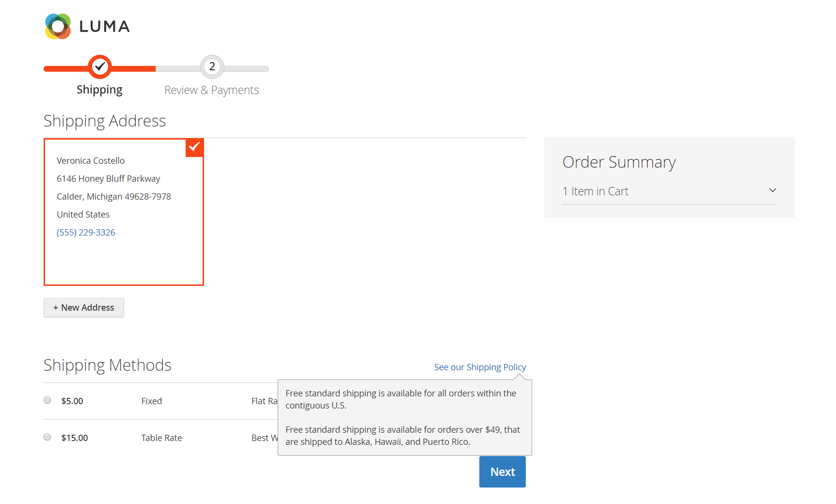Select the $15.00 Table Rate radio
This screenshot has width=836, height=504.
click(x=47, y=437)
